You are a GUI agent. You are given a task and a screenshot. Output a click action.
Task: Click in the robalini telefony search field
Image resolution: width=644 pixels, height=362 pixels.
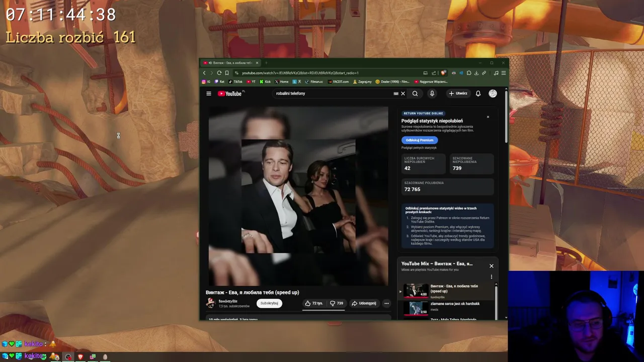pyautogui.click(x=332, y=94)
